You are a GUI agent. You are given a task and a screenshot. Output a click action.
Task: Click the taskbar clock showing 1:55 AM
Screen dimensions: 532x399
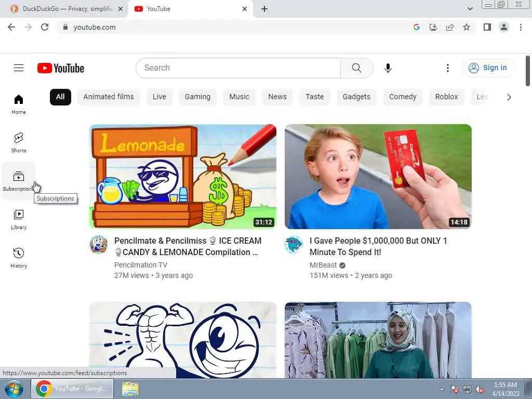click(x=506, y=389)
